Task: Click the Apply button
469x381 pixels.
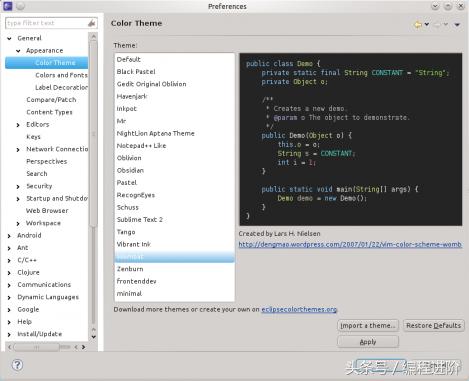Action: [x=368, y=342]
